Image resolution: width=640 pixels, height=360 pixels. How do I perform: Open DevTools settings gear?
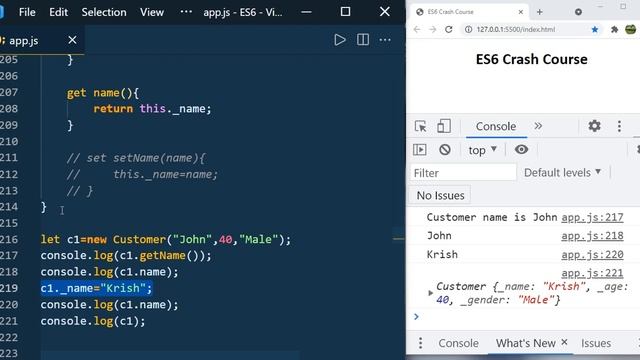(594, 126)
